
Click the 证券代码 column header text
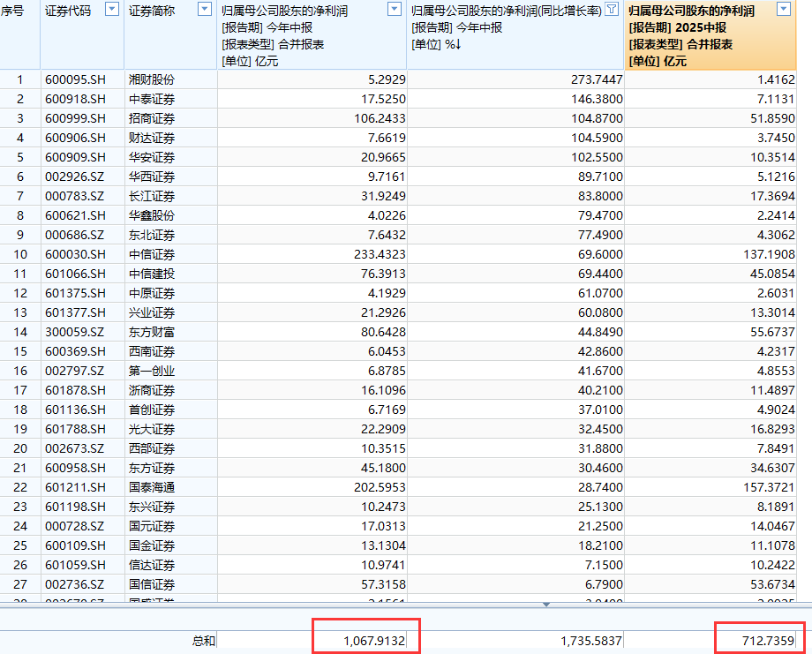coord(68,11)
